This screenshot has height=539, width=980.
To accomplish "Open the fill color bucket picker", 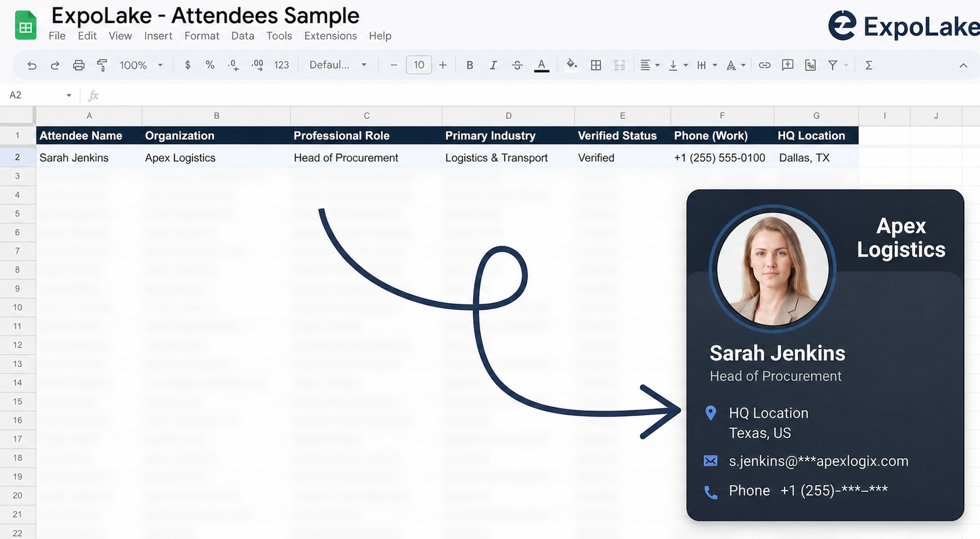I will tap(571, 65).
